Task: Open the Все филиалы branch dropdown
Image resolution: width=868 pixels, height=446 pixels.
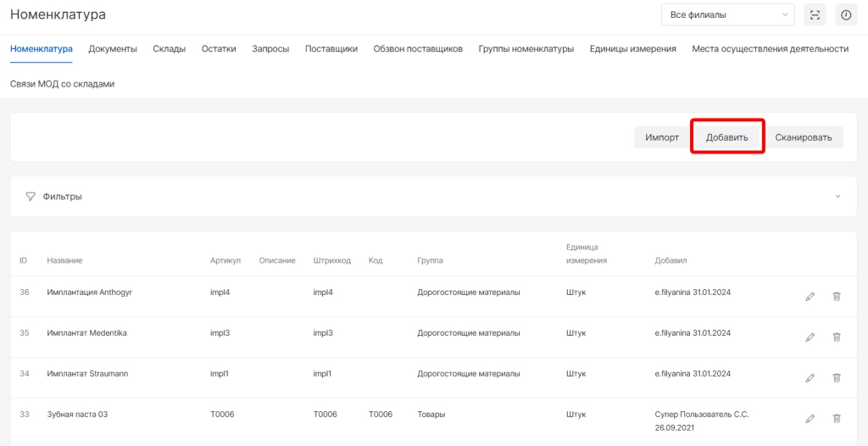Action: (x=727, y=14)
